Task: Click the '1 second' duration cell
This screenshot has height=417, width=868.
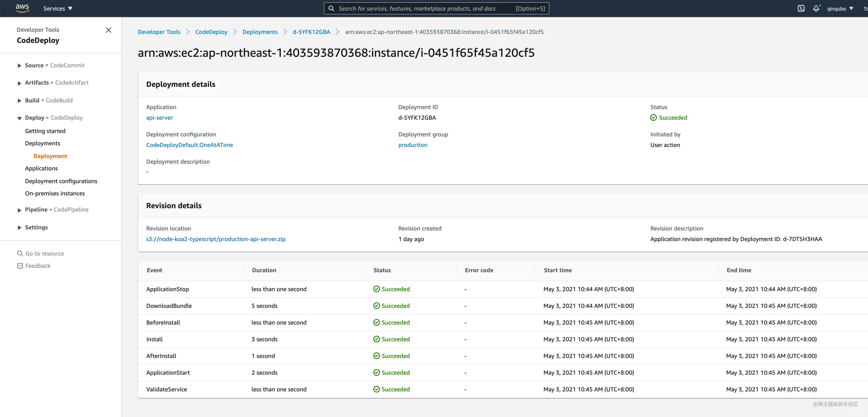Action: point(263,356)
